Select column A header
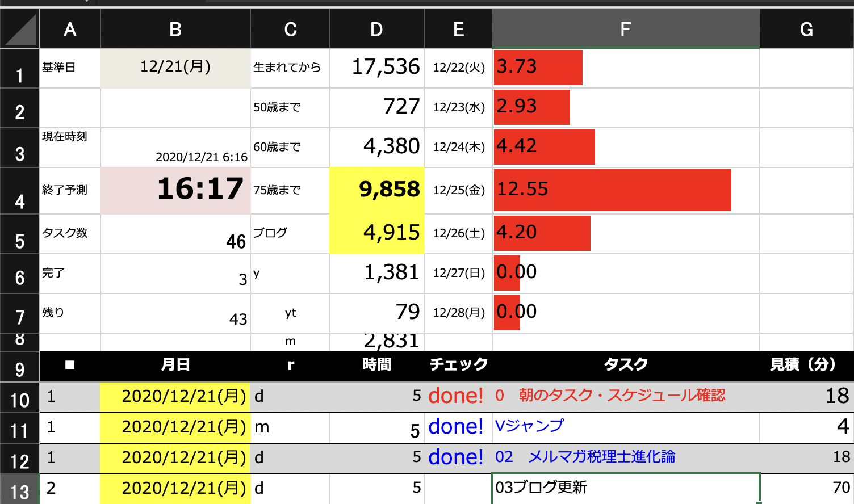The height and width of the screenshot is (504, 854). [x=70, y=29]
